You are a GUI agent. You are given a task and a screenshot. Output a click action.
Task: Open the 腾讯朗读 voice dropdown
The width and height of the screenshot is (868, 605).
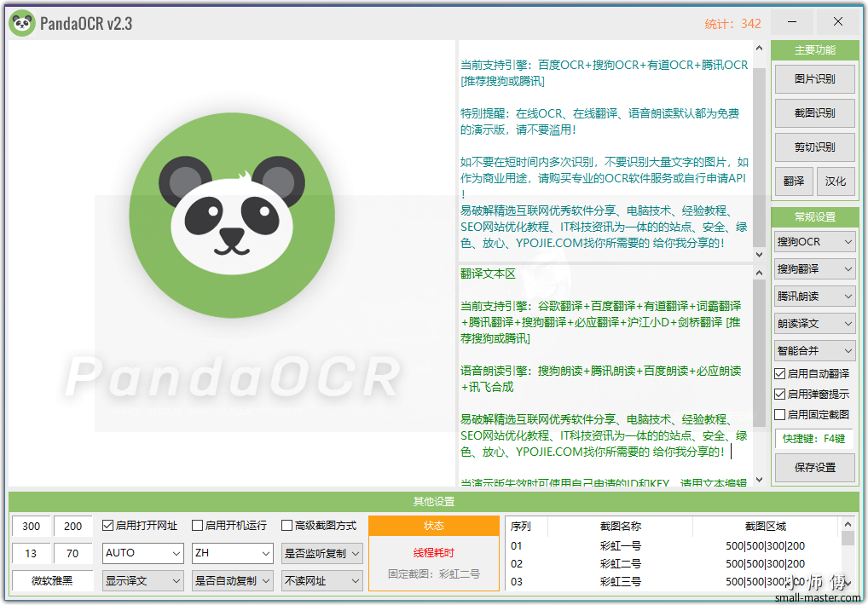(x=814, y=297)
